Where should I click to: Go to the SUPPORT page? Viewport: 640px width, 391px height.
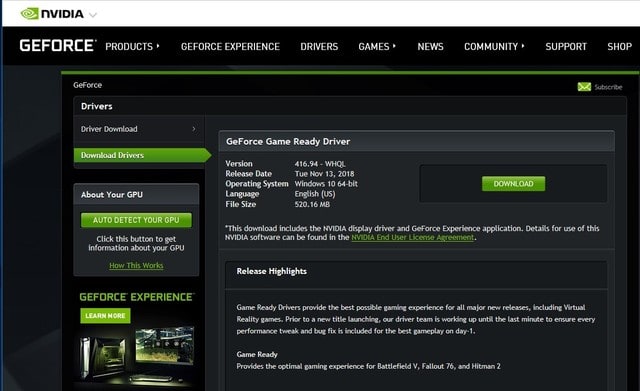(566, 47)
